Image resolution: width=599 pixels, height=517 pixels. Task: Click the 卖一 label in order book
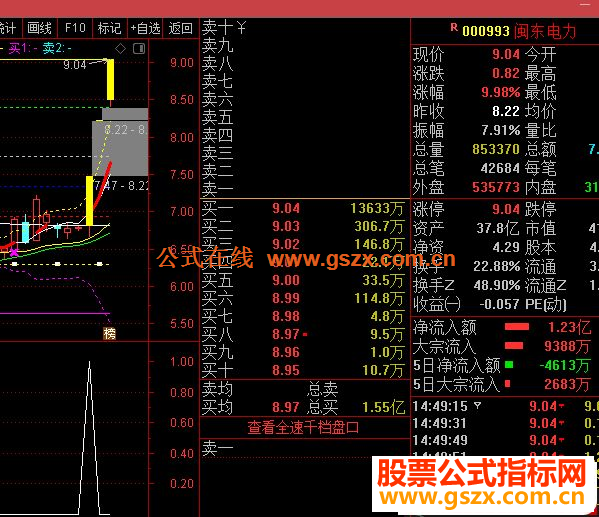pyautogui.click(x=217, y=189)
